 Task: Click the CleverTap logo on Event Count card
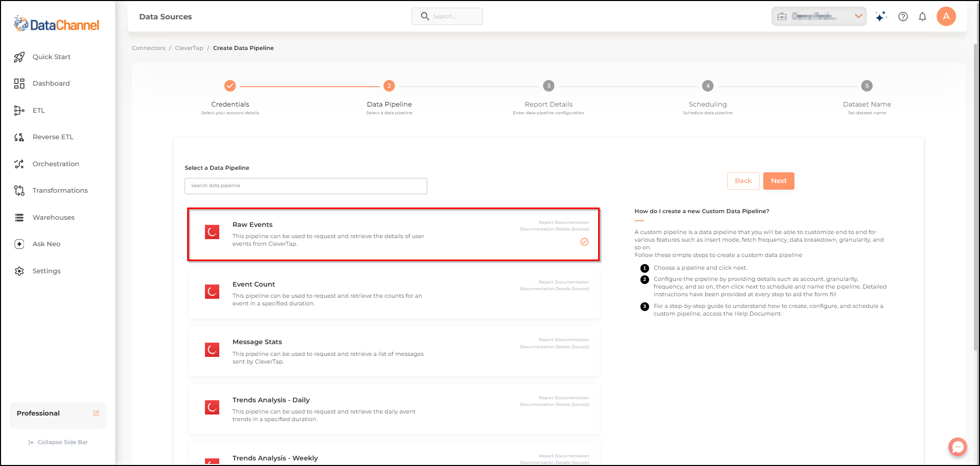[x=212, y=292]
